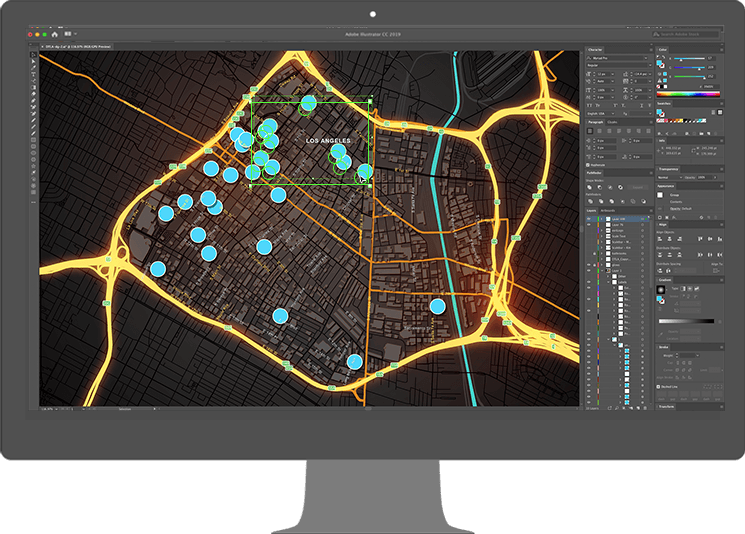Adjust the B color slider
The image size is (745, 534).
click(689, 76)
